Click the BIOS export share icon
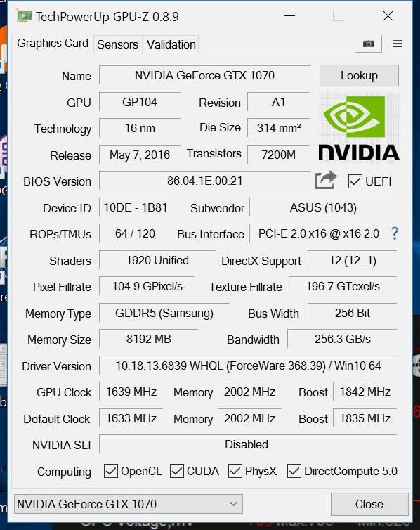420x530 pixels. (x=325, y=180)
